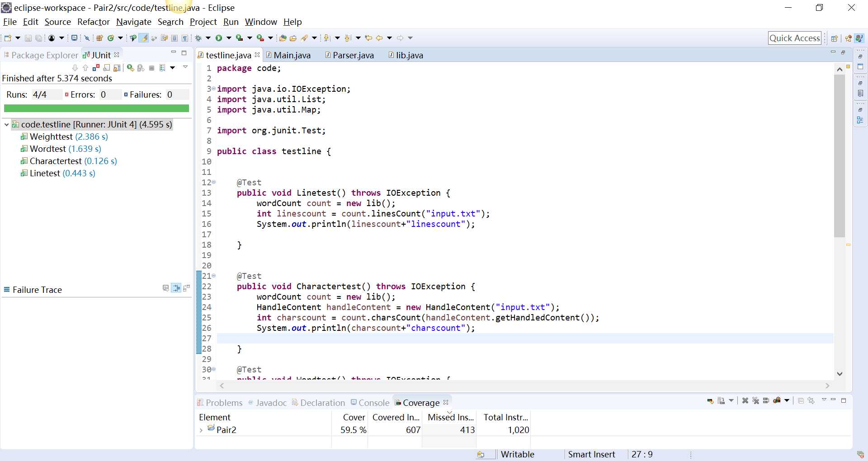Image resolution: width=868 pixels, height=461 pixels.
Task: Close the testline.java editor tab
Action: pyautogui.click(x=257, y=55)
